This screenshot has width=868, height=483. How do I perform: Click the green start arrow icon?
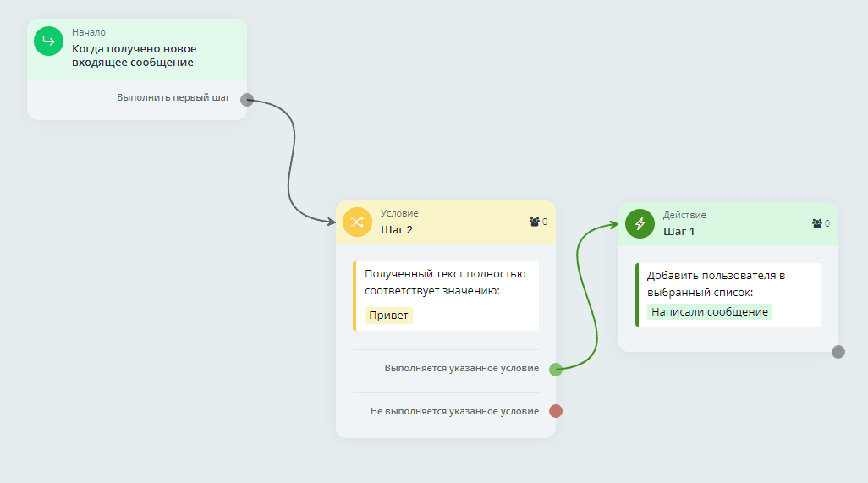pos(48,41)
